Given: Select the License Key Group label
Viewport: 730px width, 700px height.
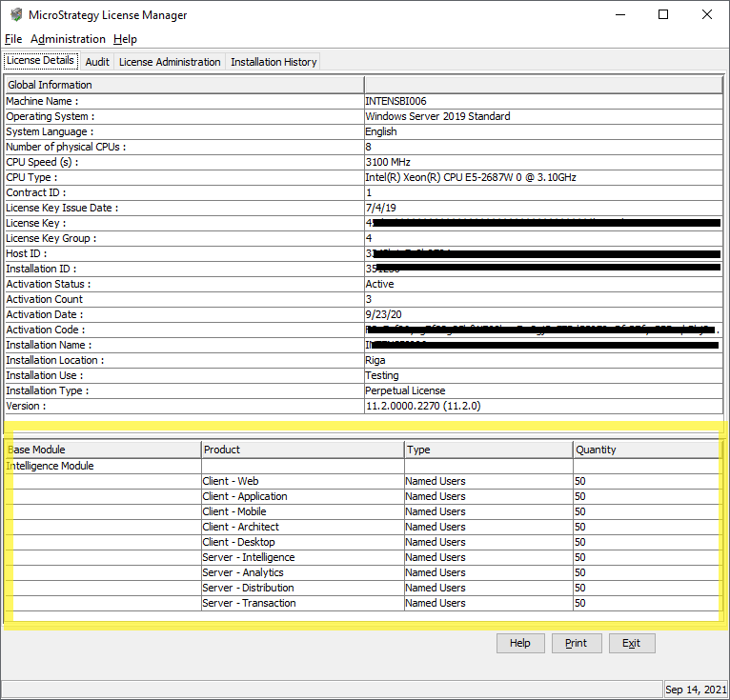Looking at the screenshot, I should click(x=51, y=238).
